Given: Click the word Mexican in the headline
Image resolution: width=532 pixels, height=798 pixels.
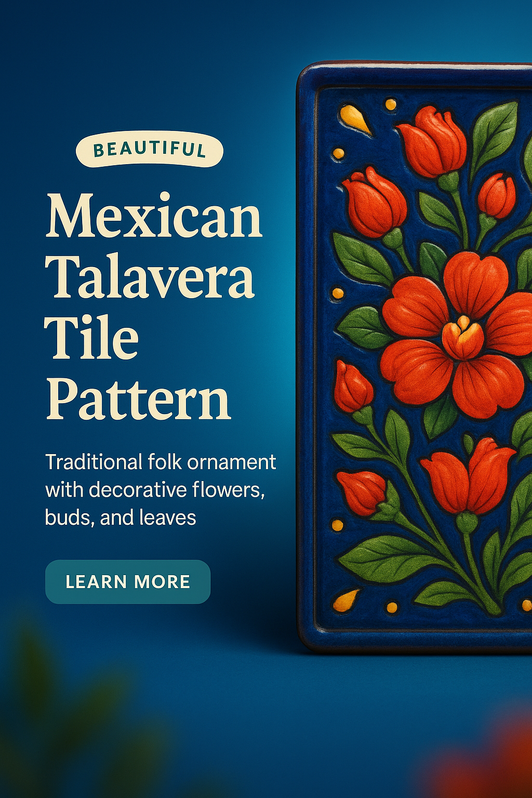Looking at the screenshot, I should click(154, 216).
